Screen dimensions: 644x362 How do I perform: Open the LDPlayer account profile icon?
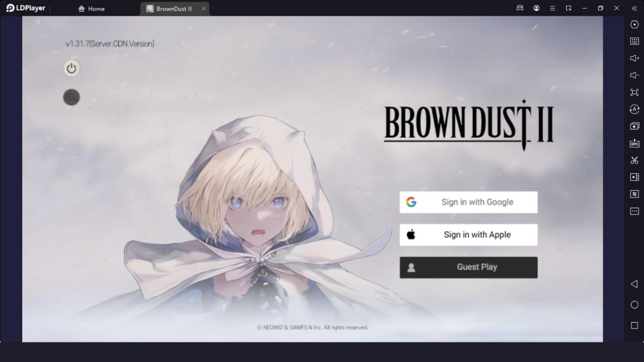536,8
